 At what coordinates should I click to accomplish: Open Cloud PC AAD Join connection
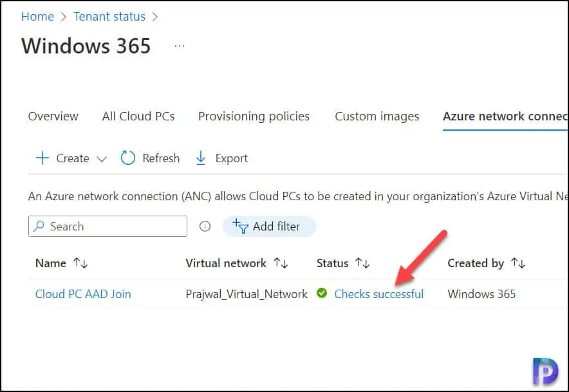point(83,294)
